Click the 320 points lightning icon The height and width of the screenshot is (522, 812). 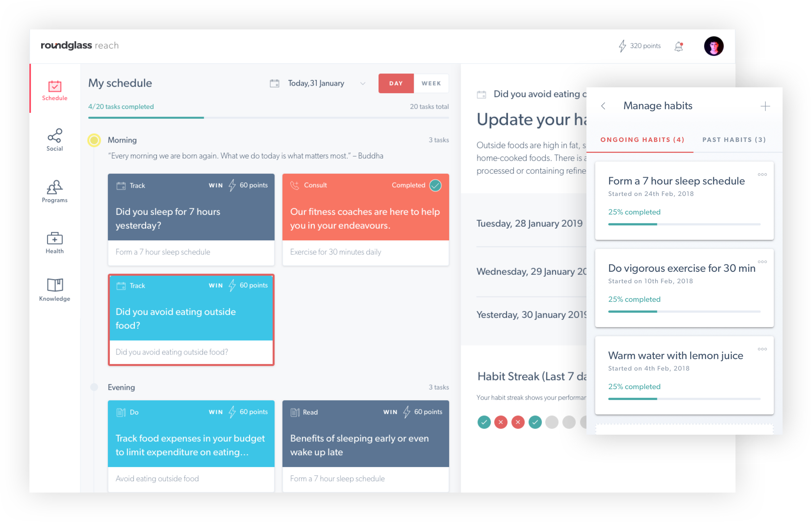pos(622,46)
